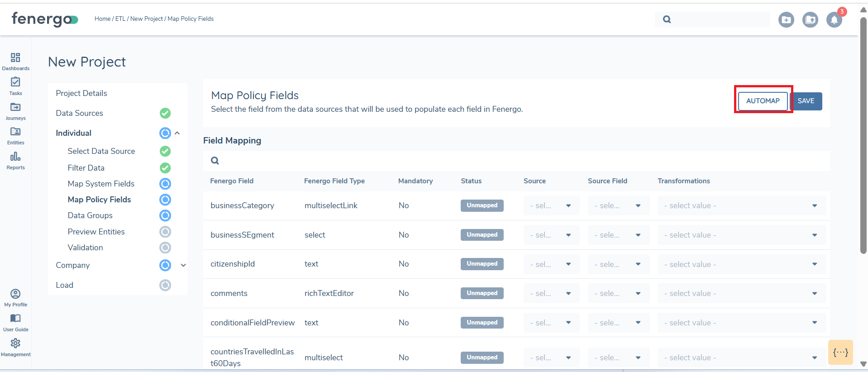Open the Dashboards sidebar icon
868x372 pixels.
pos(15,58)
